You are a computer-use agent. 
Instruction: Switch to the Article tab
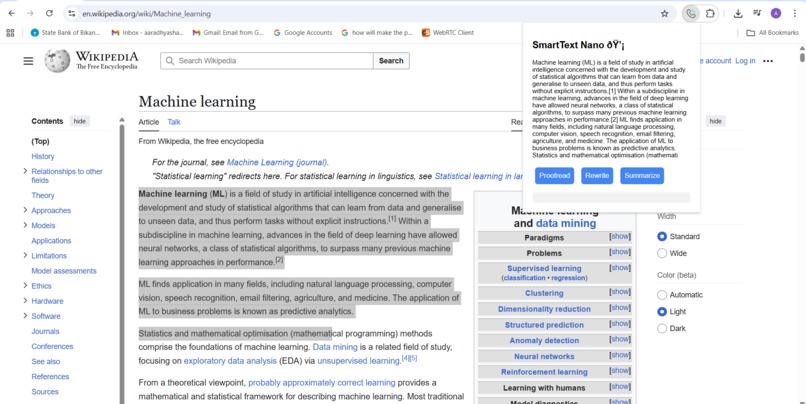click(x=149, y=122)
